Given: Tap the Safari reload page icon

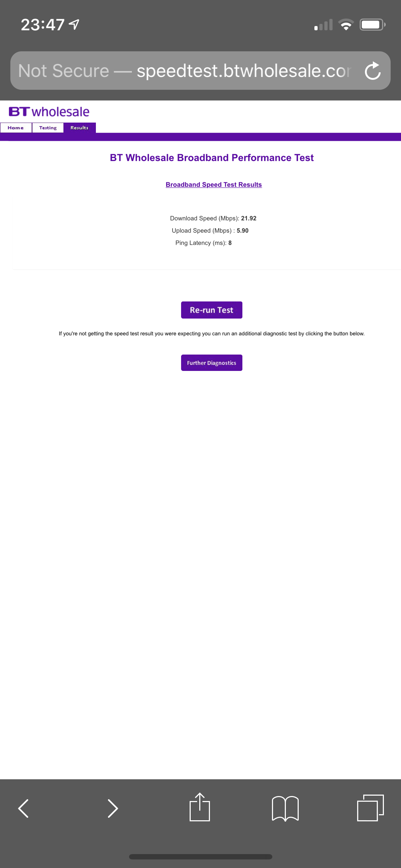Looking at the screenshot, I should coord(373,71).
